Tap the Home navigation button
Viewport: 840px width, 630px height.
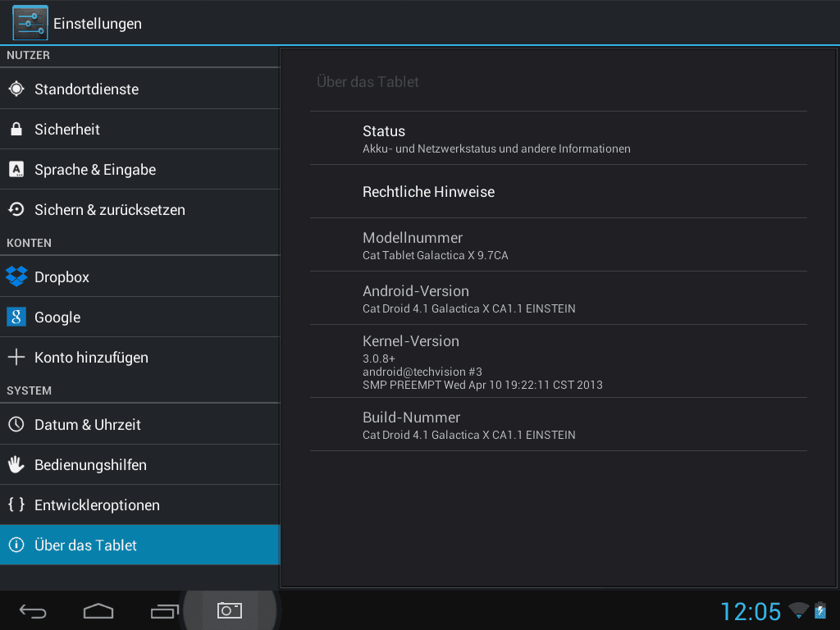click(98, 610)
